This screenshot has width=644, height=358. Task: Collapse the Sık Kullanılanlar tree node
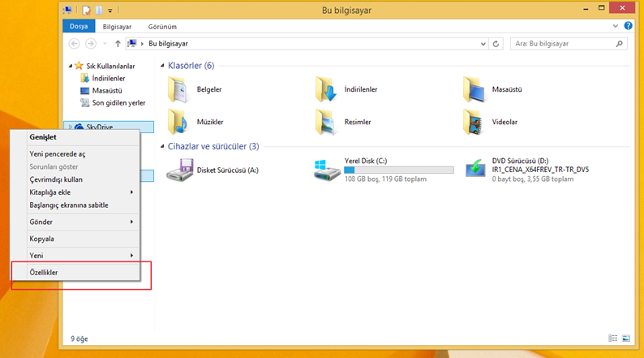(x=71, y=66)
